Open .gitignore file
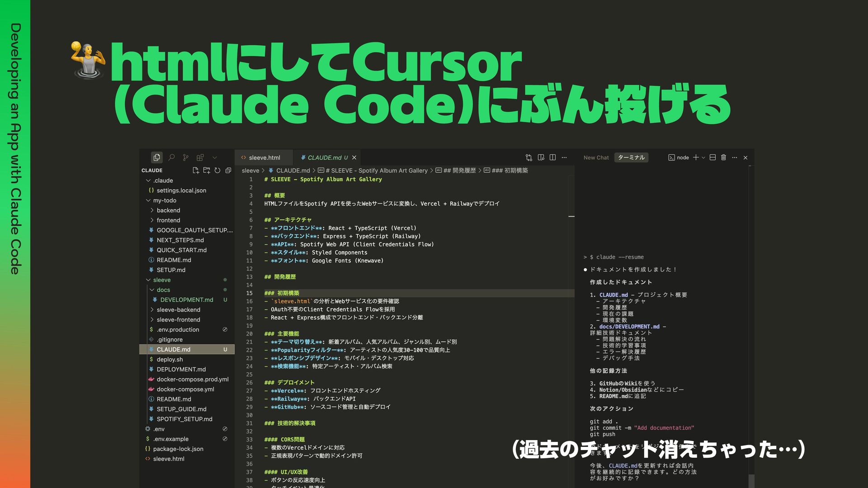Screen dimensions: 868x488 (x=187, y=339)
